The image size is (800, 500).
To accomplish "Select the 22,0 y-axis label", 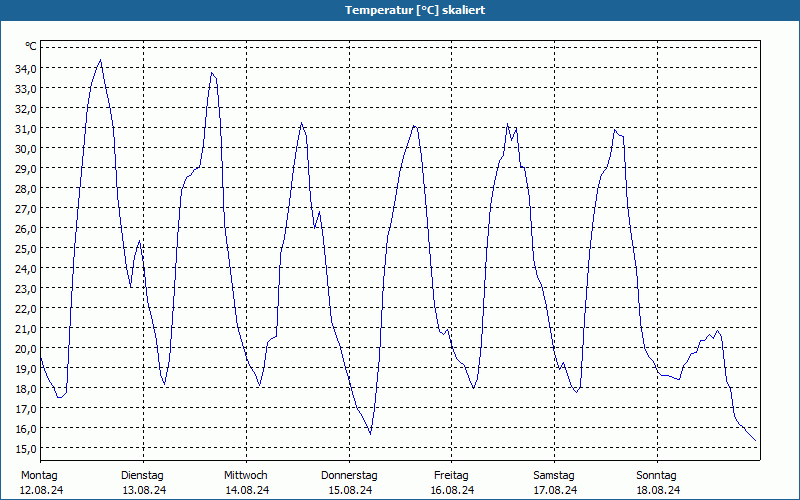I will click(26, 308).
